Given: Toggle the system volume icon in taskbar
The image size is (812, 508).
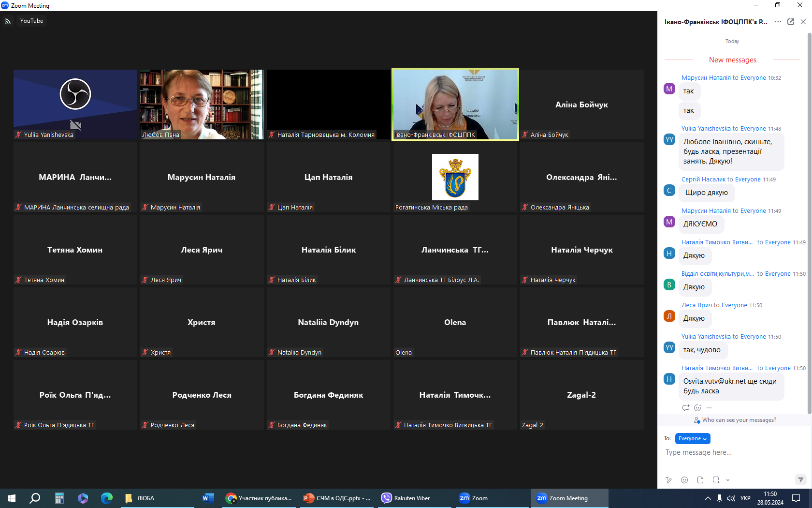Looking at the screenshot, I should coord(731,498).
